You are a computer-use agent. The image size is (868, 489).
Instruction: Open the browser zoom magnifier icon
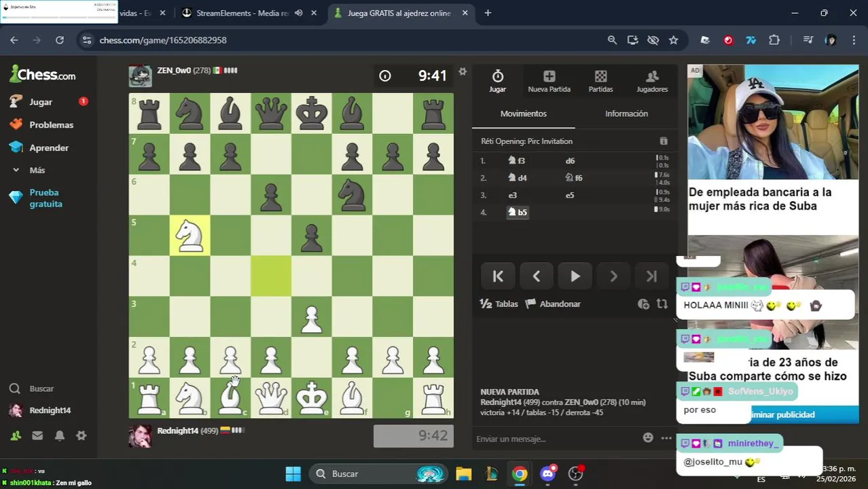612,40
